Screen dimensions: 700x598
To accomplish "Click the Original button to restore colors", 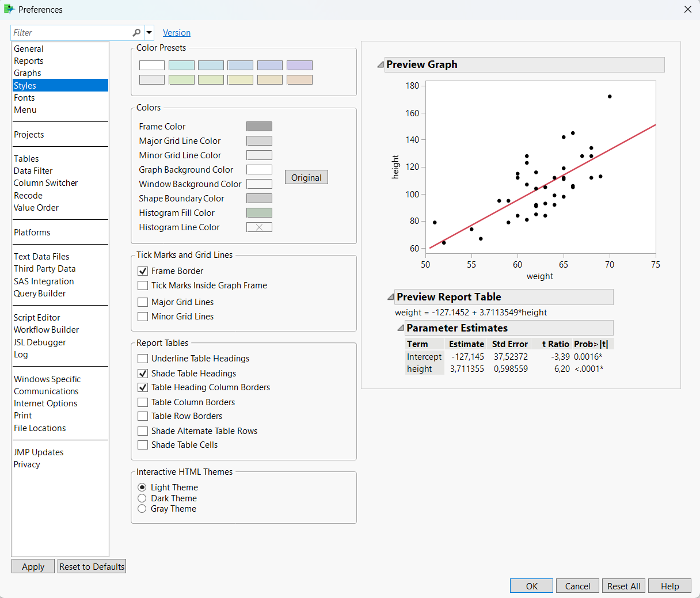I will [x=306, y=177].
